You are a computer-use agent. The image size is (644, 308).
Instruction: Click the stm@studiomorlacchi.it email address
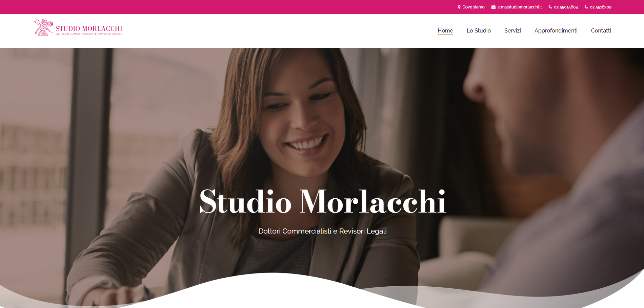pyautogui.click(x=520, y=7)
